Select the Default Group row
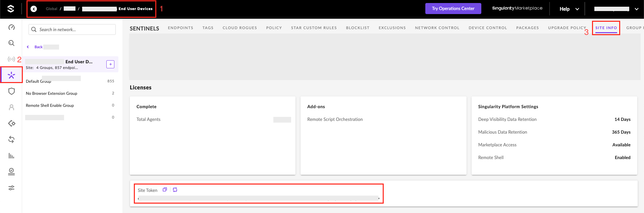This screenshot has height=213, width=644. pos(70,81)
